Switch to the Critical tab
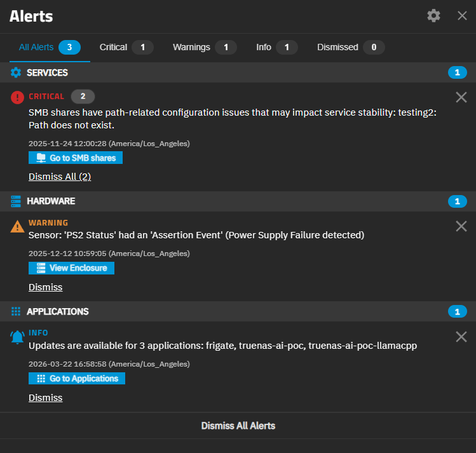The image size is (476, 453). click(x=126, y=47)
